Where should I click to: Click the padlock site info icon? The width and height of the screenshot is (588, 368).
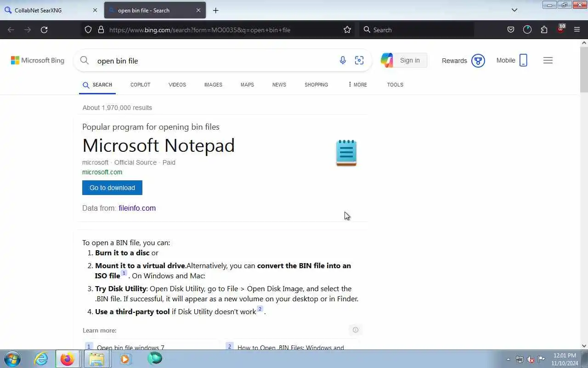pyautogui.click(x=101, y=30)
